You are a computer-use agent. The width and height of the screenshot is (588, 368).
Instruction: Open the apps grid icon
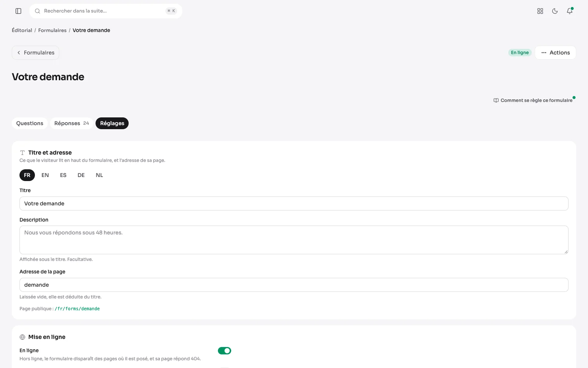point(540,11)
